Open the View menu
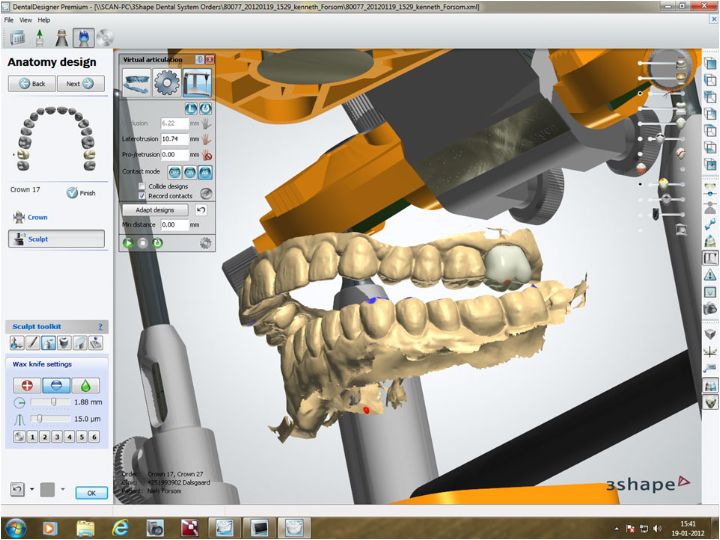This screenshot has height=540, width=720. click(x=26, y=20)
